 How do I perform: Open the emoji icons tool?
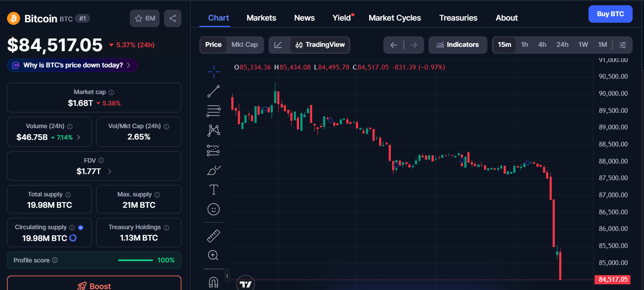point(213,209)
